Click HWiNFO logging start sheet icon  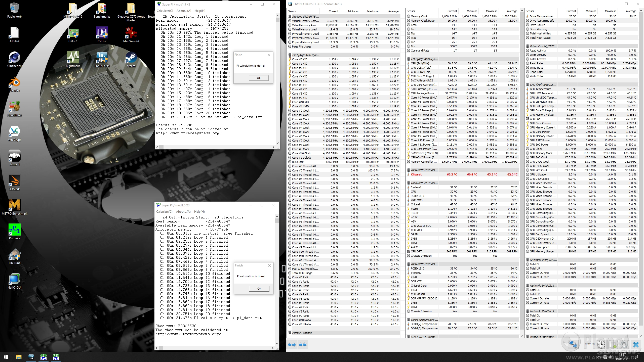tap(613, 344)
